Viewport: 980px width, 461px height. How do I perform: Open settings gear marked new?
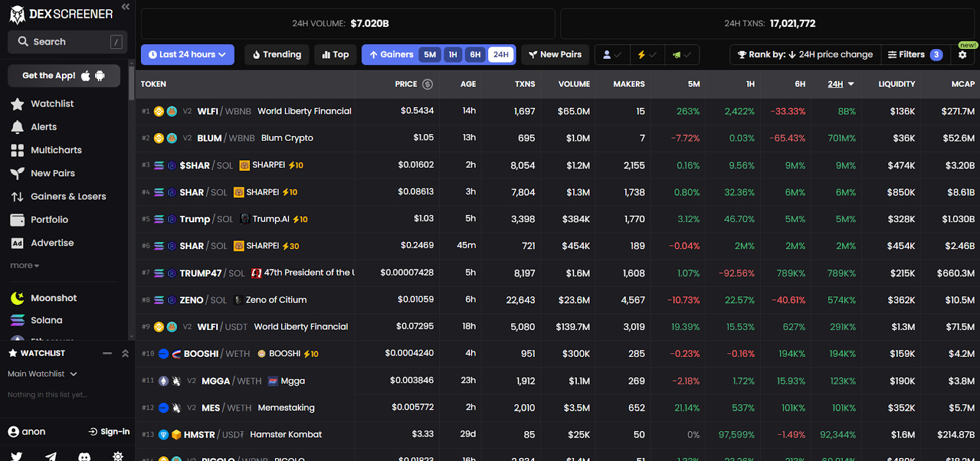962,54
